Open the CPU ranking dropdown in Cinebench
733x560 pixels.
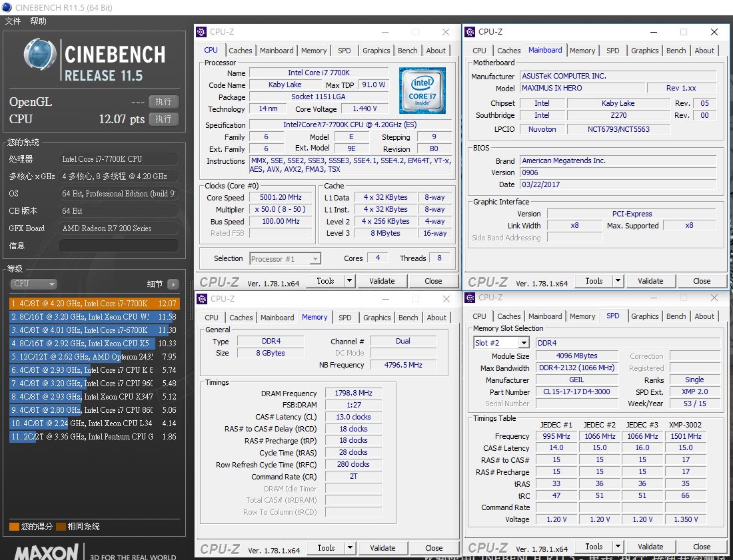click(34, 284)
